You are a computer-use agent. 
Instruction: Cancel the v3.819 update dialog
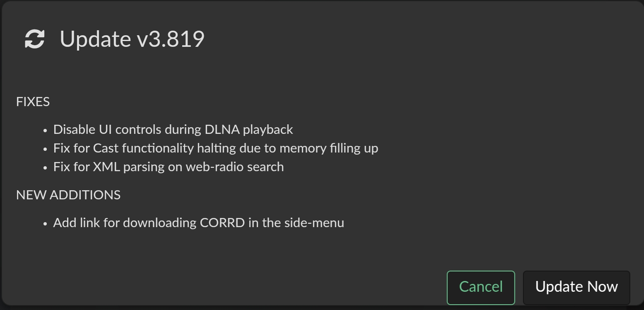click(x=481, y=288)
